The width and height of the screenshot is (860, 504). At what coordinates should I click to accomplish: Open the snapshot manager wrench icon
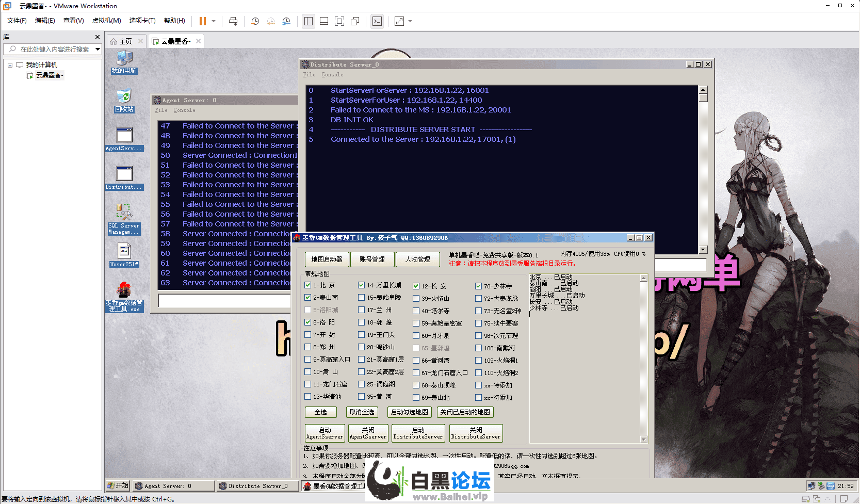tap(286, 21)
